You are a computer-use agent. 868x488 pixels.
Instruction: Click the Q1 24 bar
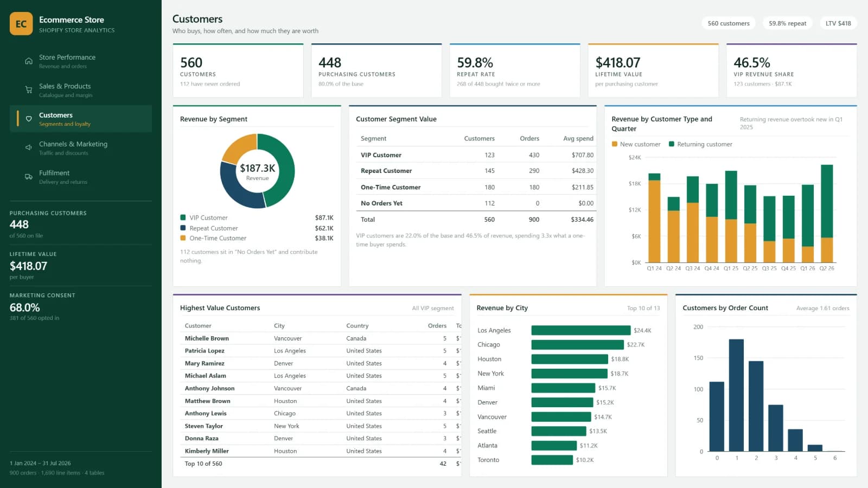[x=654, y=218]
